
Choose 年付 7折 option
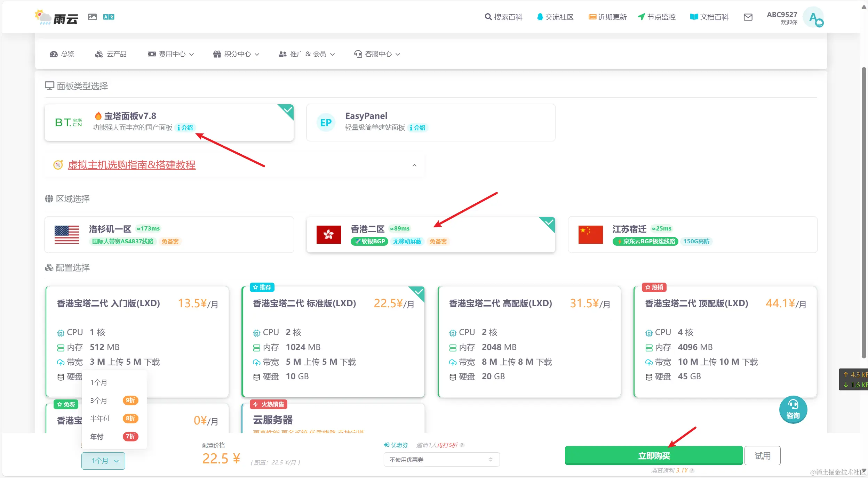pyautogui.click(x=114, y=437)
